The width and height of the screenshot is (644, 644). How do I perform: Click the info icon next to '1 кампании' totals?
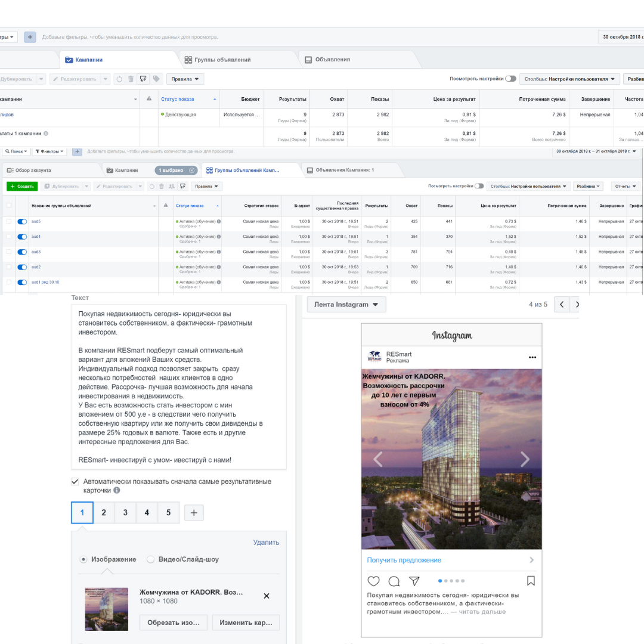(46, 134)
